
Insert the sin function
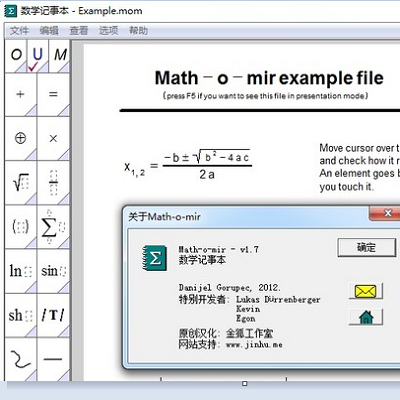(53, 271)
